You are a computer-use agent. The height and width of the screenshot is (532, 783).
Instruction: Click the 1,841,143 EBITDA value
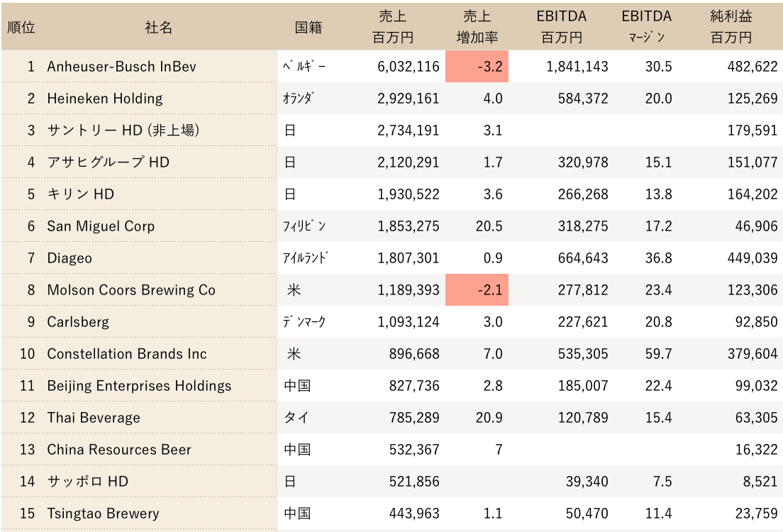pyautogui.click(x=577, y=67)
